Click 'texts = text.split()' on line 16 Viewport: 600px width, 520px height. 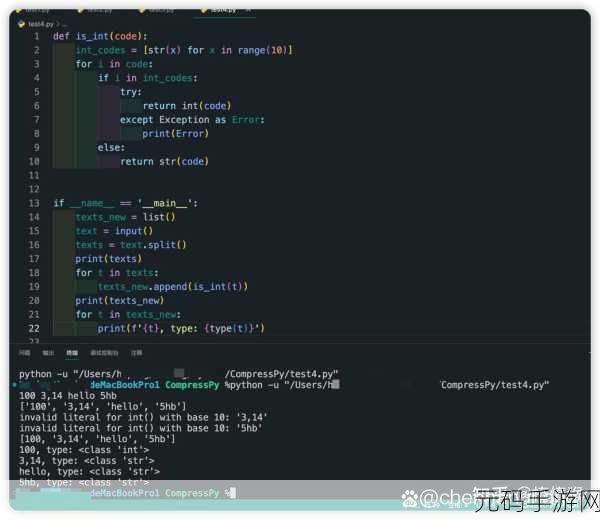(131, 245)
